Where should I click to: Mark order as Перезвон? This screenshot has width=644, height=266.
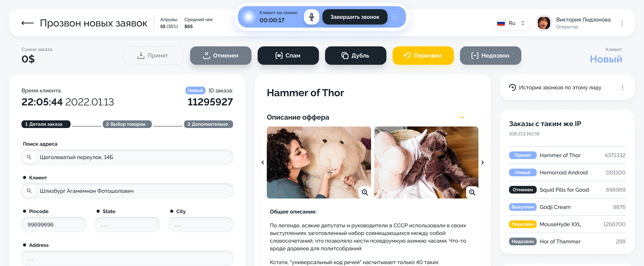(x=423, y=55)
